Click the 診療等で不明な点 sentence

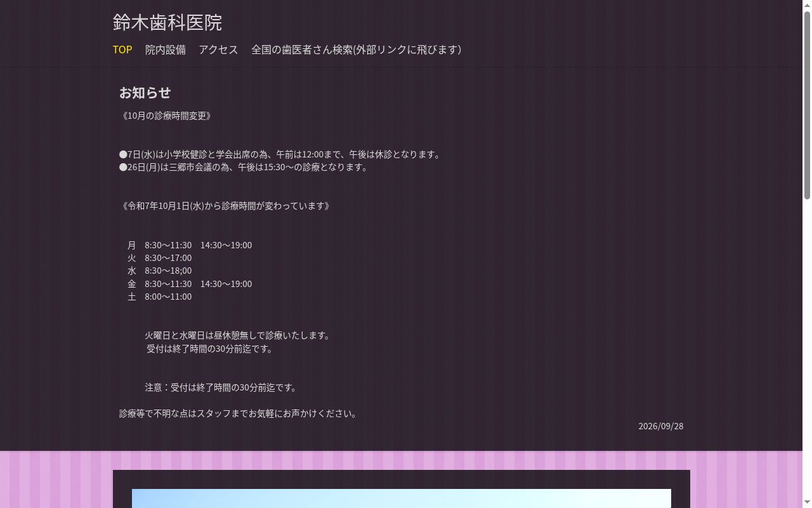pyautogui.click(x=239, y=413)
